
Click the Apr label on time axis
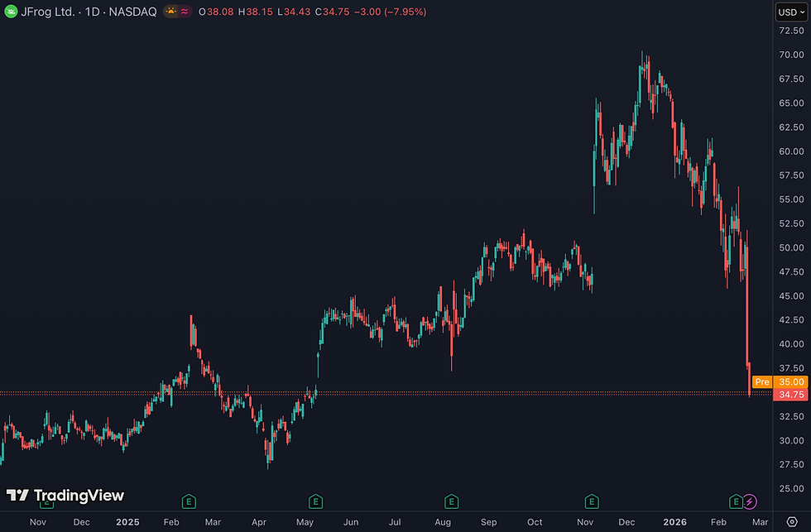pyautogui.click(x=258, y=522)
